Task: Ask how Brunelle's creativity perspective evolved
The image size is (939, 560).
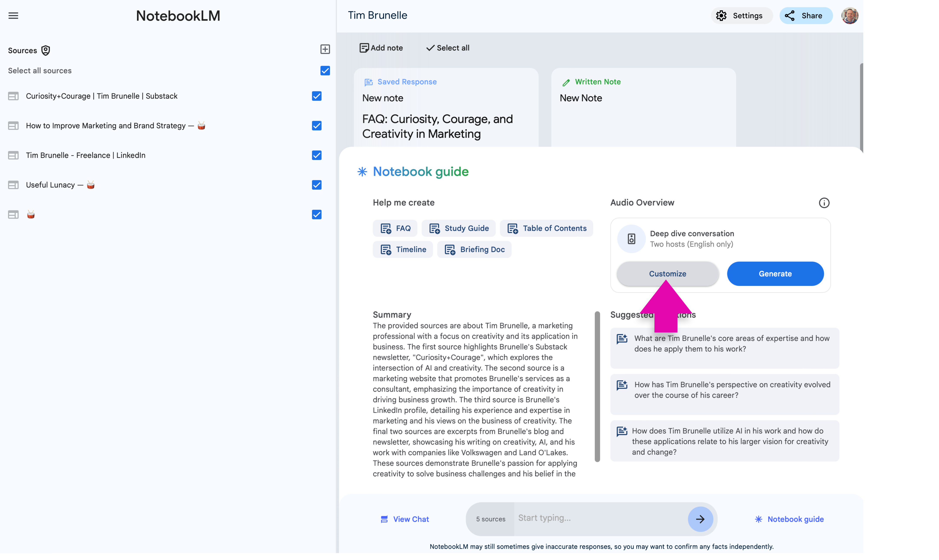Action: pos(725,394)
